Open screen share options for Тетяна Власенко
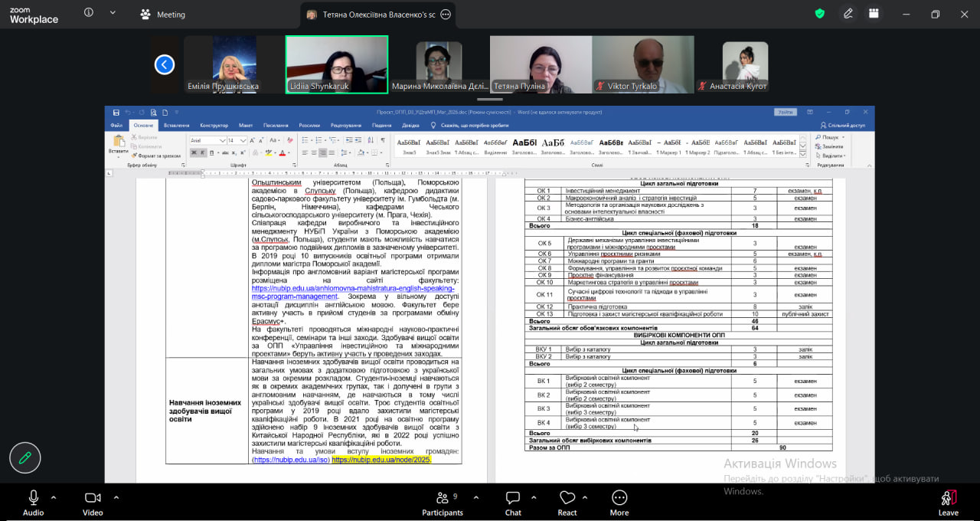The image size is (980, 521). point(446,15)
